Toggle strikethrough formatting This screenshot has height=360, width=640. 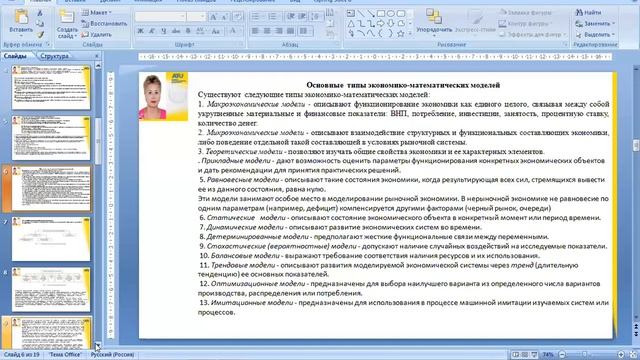176,31
